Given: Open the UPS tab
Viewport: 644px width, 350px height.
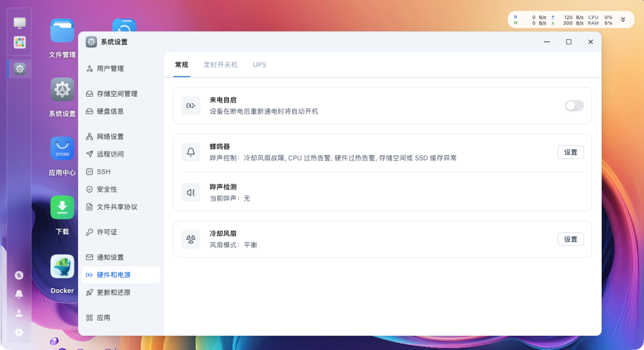Looking at the screenshot, I should pos(259,64).
